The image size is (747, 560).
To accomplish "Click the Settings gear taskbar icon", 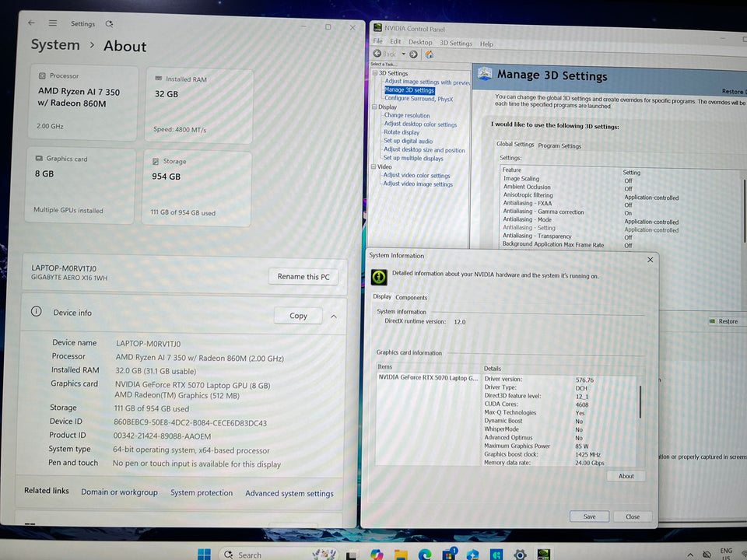I will (x=521, y=555).
